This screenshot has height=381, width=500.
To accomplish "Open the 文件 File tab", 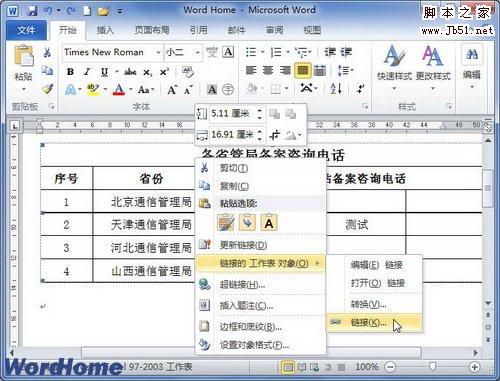I will [26, 30].
